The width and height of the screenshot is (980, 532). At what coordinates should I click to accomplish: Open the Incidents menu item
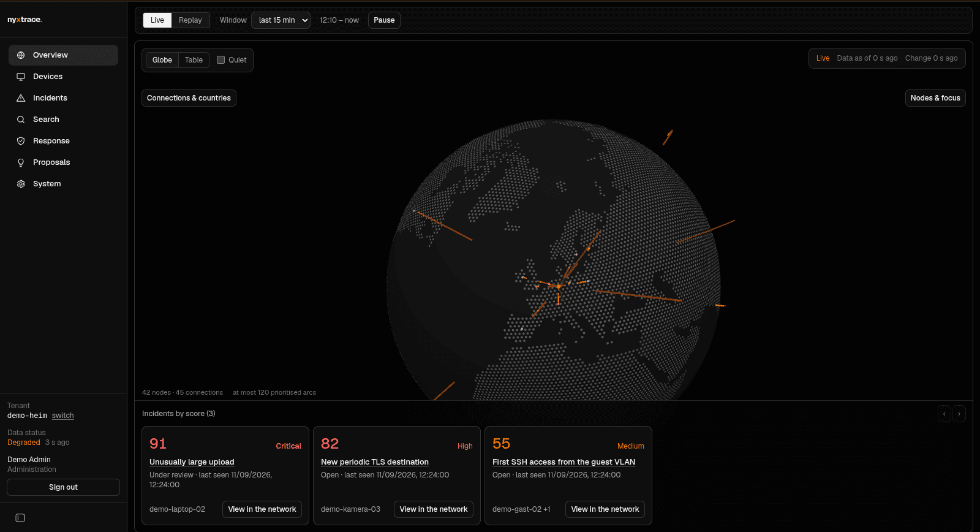(x=63, y=98)
